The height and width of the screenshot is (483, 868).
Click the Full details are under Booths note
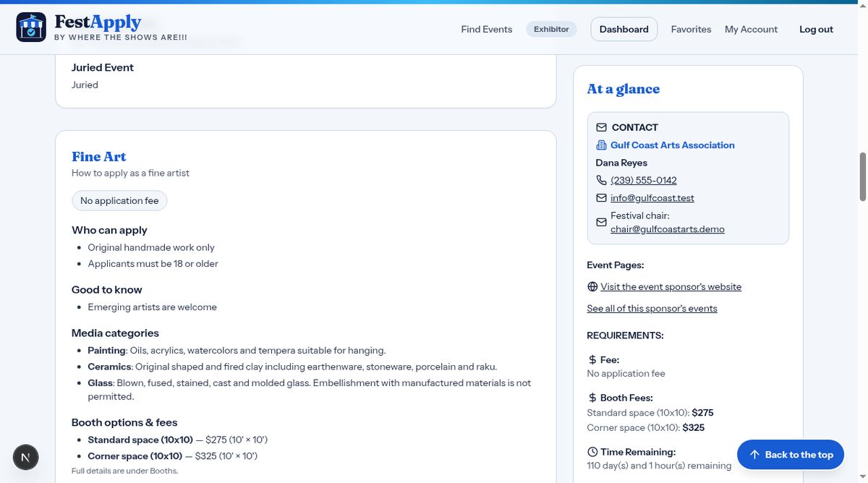(124, 471)
